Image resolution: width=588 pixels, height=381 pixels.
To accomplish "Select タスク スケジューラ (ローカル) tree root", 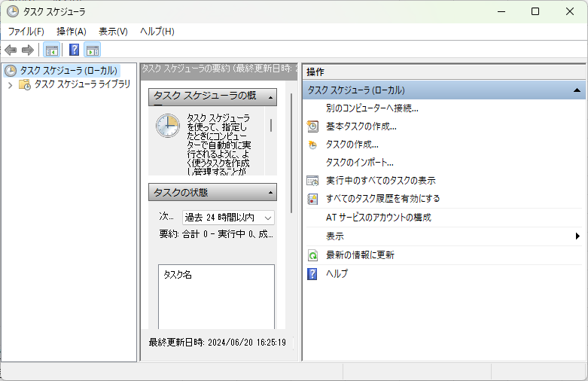I will point(68,71).
